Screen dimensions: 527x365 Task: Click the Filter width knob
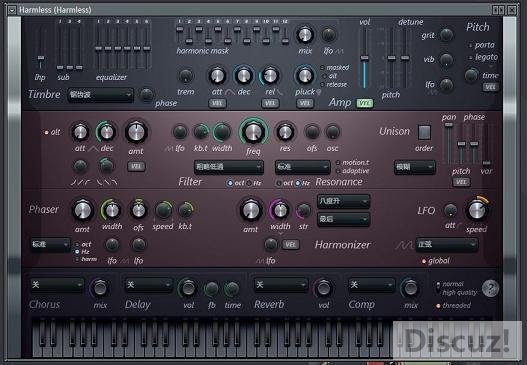tap(222, 132)
